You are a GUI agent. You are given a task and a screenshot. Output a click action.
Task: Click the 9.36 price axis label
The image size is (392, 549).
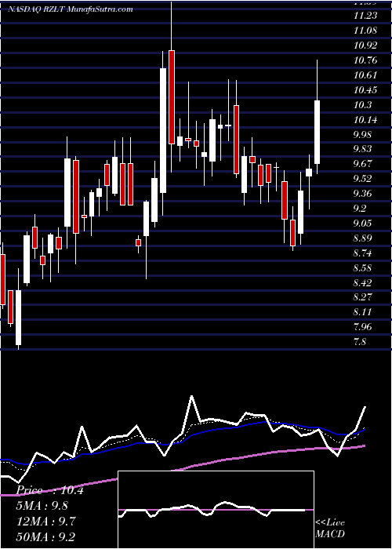pos(364,194)
